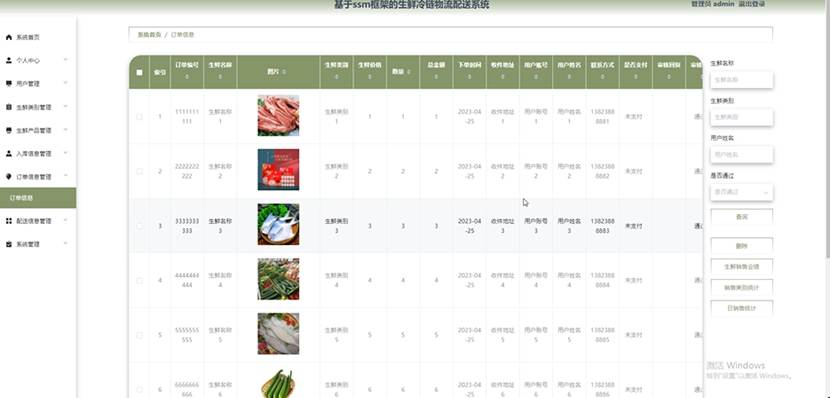
Task: Expand the 入库信息管理 menu chevron
Action: (66, 153)
